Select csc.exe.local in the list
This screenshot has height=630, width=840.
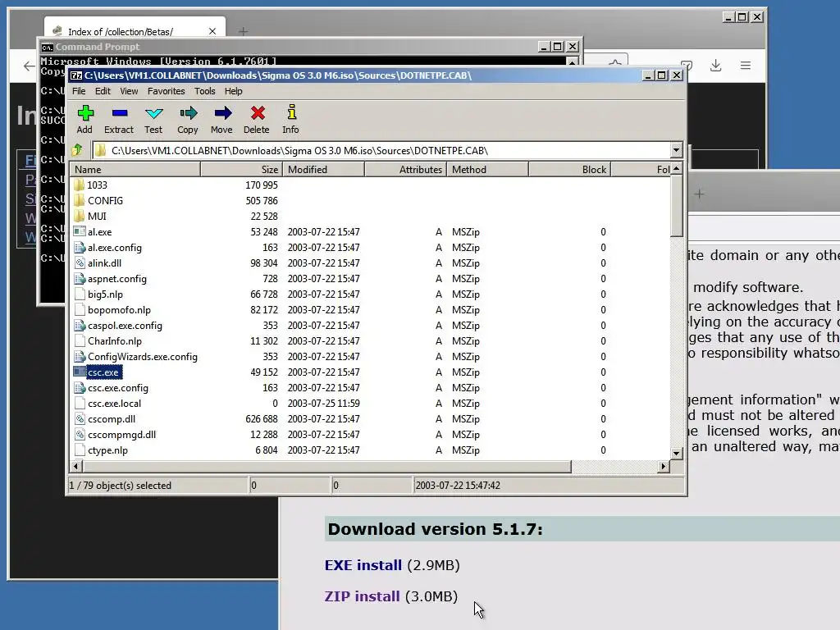pos(115,404)
